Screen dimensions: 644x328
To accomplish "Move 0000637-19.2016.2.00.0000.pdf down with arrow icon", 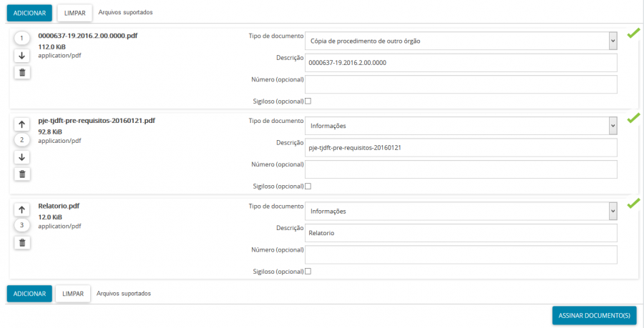I will pyautogui.click(x=22, y=56).
